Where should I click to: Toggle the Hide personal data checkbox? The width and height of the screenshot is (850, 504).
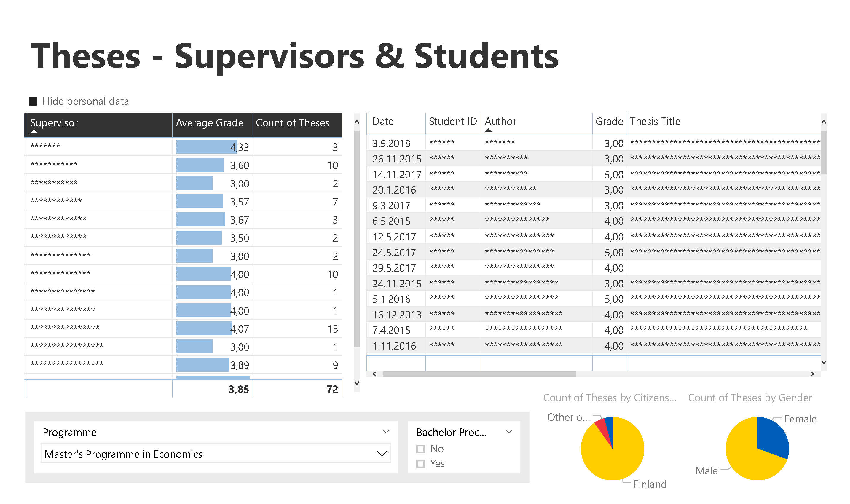pyautogui.click(x=33, y=102)
